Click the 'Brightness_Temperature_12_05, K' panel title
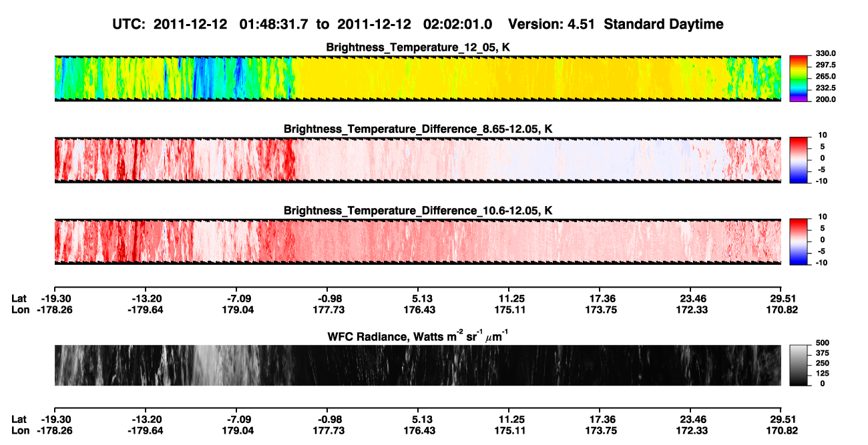 (419, 47)
